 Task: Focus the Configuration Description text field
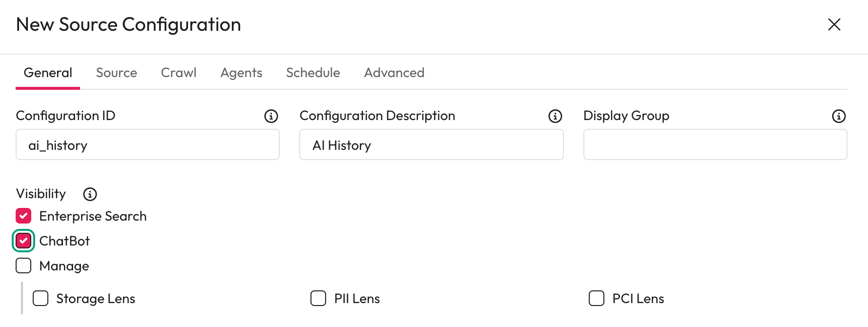click(x=431, y=145)
